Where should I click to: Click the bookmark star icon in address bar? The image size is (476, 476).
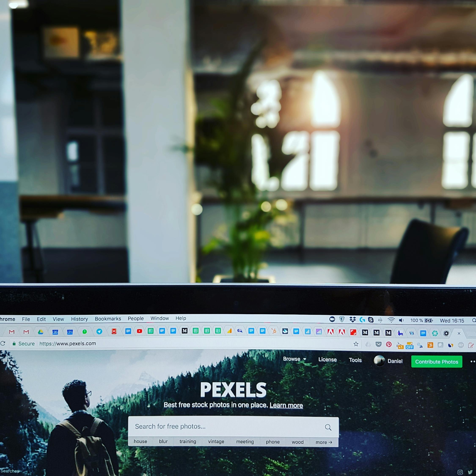[x=355, y=344]
